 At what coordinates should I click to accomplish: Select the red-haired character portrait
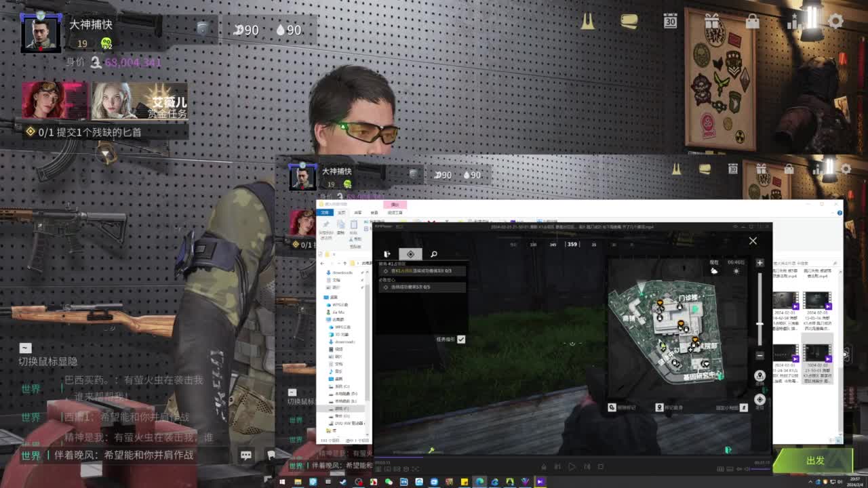click(55, 101)
